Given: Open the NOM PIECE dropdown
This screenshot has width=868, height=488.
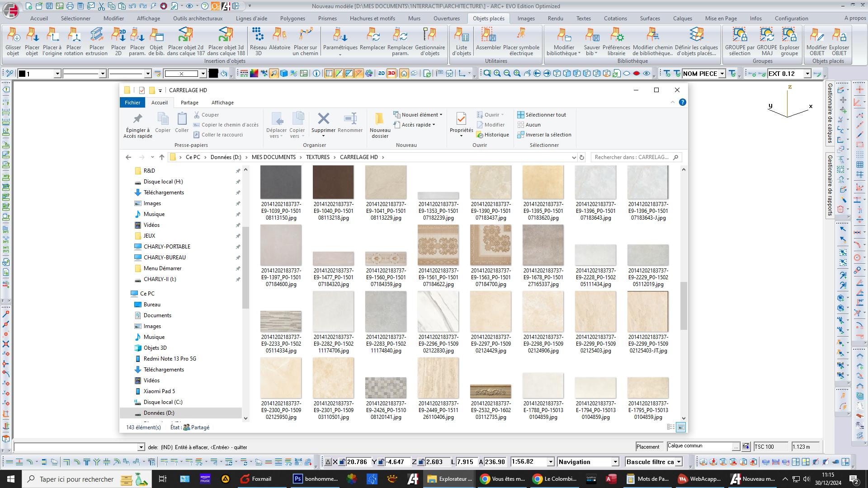Looking at the screenshot, I should [722, 74].
